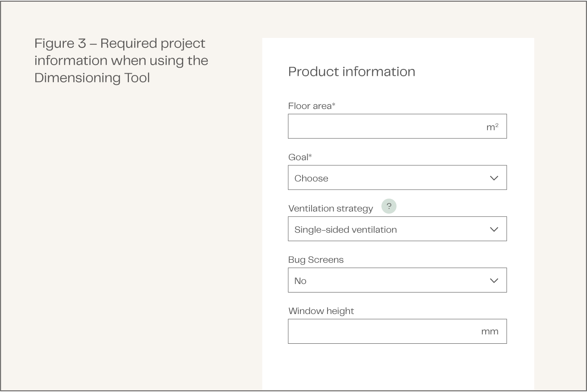Open the Bug Screens dropdown set to No
Screen dimensions: 587x392
point(388,280)
